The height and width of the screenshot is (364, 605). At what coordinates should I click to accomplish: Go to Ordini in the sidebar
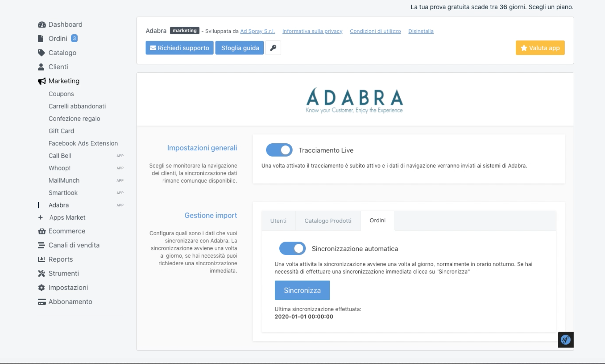click(x=58, y=39)
